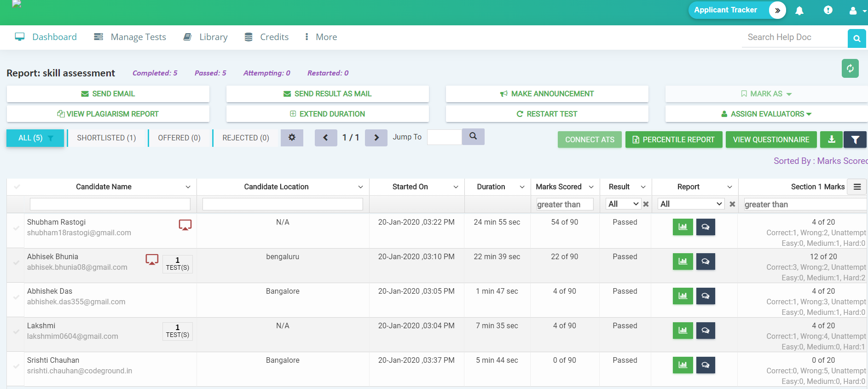This screenshot has height=389, width=868.
Task: Switch to the Rejected (0) tab
Action: [x=246, y=138]
